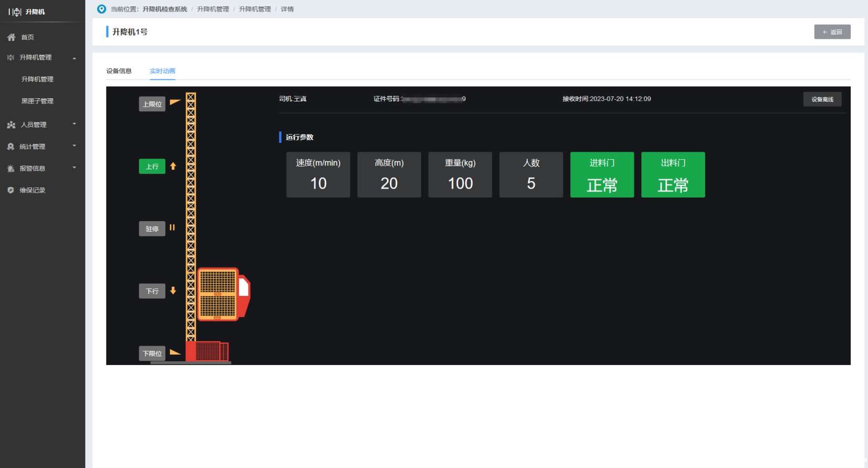Click the orange up arrow beside 上行
The height and width of the screenshot is (468, 868).
pos(173,166)
